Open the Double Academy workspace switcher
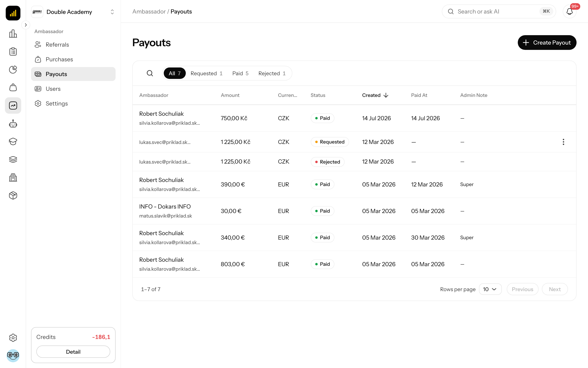This screenshot has width=588, height=368. pos(73,12)
